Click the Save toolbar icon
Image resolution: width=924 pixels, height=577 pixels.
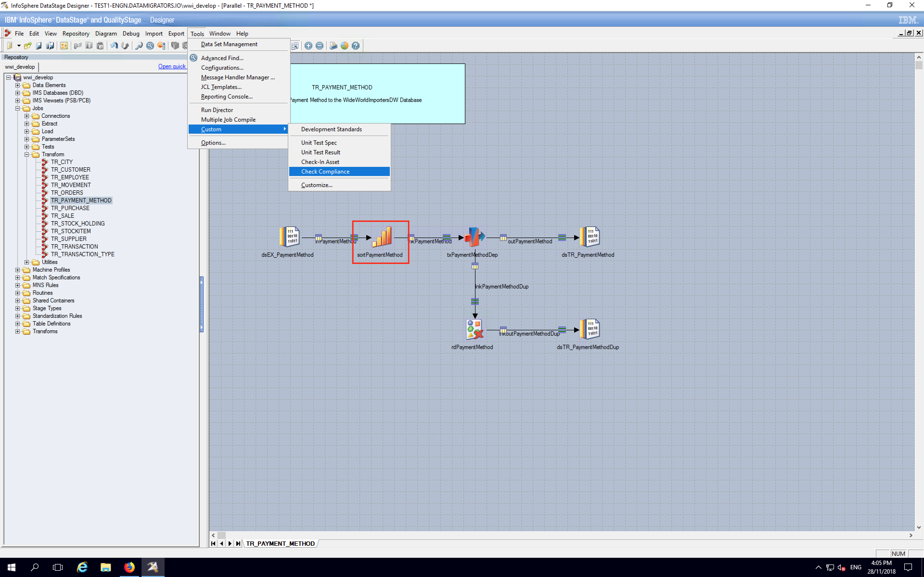click(38, 46)
